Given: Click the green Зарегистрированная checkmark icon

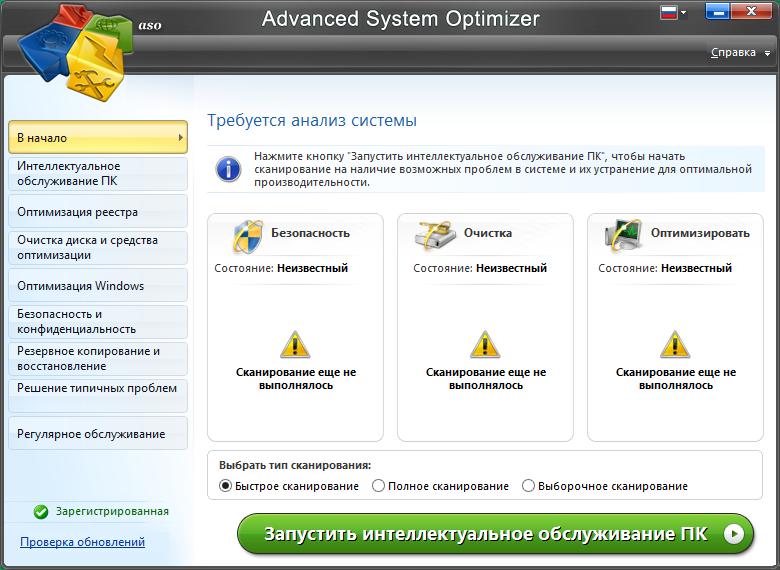Looking at the screenshot, I should tap(41, 512).
